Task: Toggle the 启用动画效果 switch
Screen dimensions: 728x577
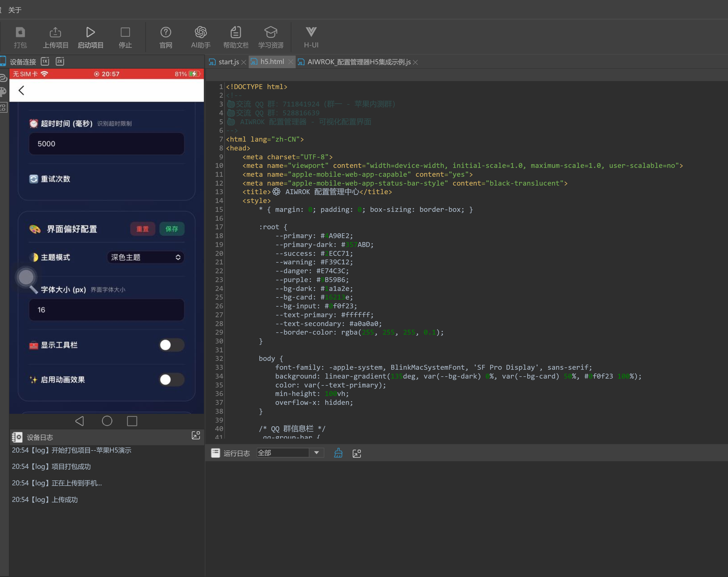Action: click(171, 379)
